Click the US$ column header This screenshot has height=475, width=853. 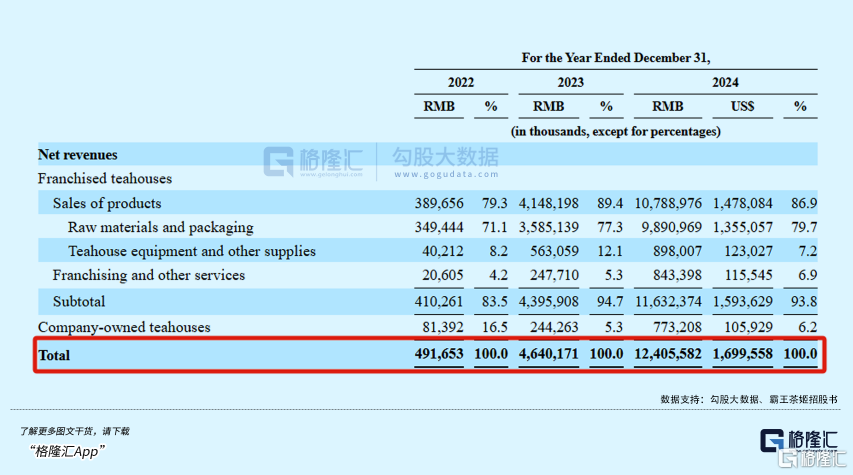point(742,106)
